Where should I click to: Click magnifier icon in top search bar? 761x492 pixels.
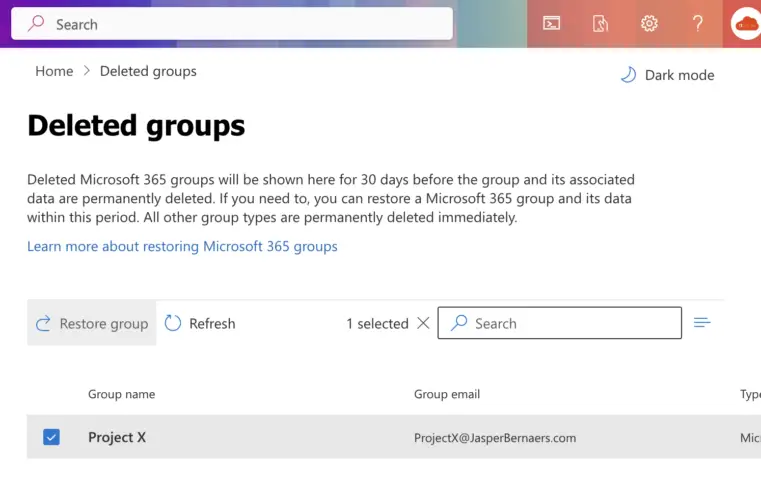point(36,23)
